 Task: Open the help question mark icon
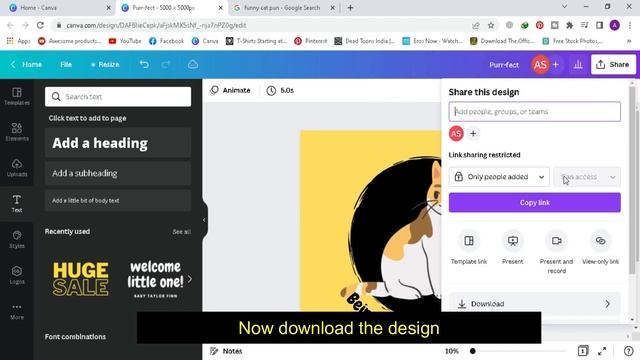(629, 351)
